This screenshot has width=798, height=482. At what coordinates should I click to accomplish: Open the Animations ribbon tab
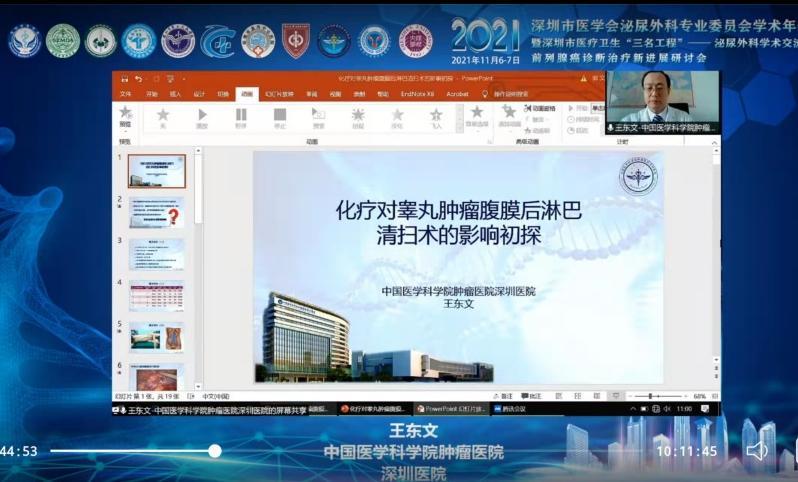[x=246, y=94]
